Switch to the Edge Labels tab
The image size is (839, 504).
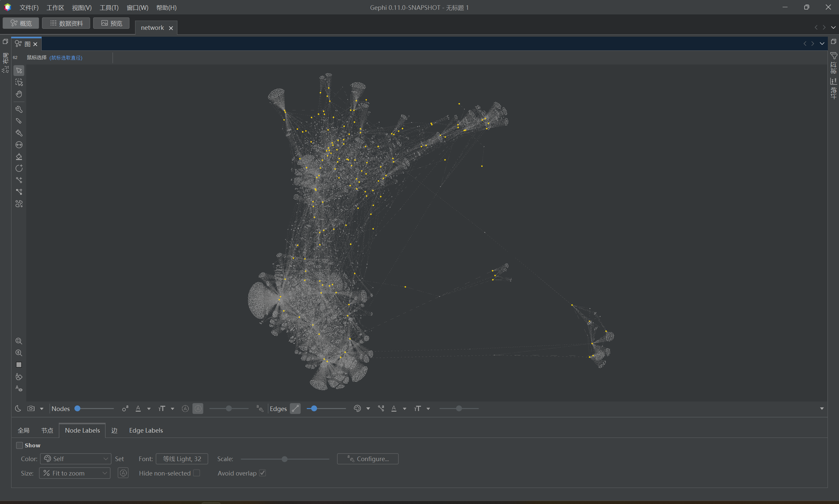click(146, 430)
